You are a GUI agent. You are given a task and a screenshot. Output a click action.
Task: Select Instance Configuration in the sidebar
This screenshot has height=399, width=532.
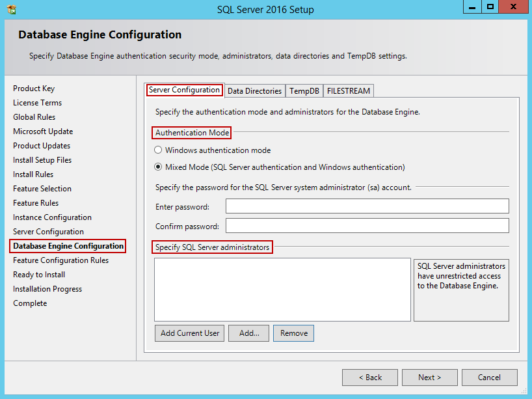(52, 217)
